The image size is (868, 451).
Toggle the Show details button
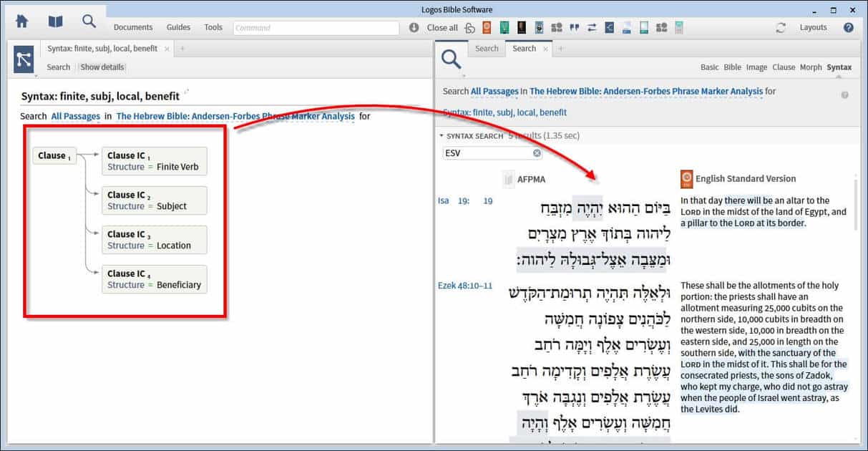click(102, 67)
